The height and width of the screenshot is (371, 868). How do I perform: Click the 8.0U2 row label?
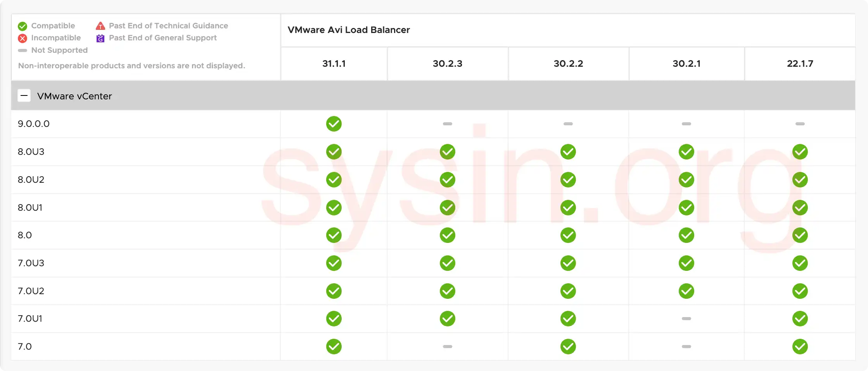point(31,180)
